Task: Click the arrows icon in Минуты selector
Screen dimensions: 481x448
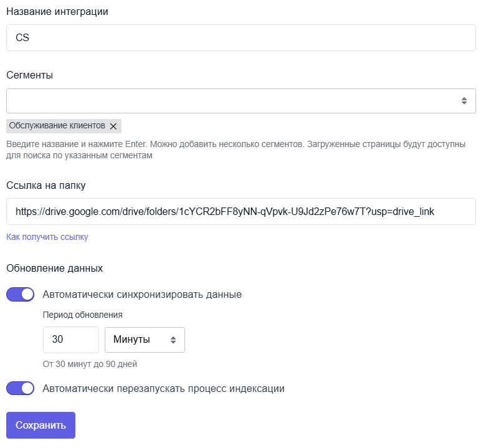Action: click(x=173, y=340)
